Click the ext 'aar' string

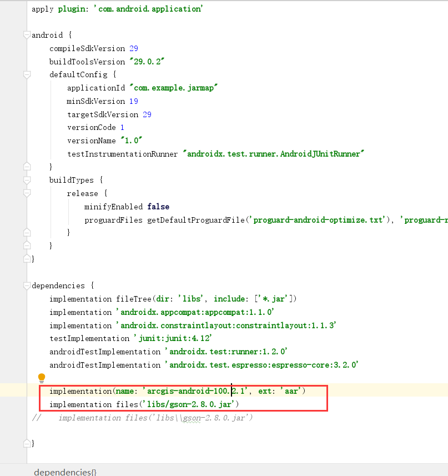coord(290,392)
